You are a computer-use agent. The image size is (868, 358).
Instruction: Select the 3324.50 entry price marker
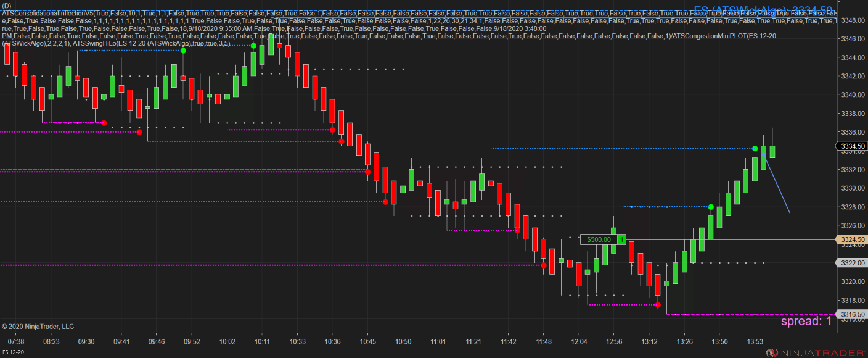click(851, 239)
